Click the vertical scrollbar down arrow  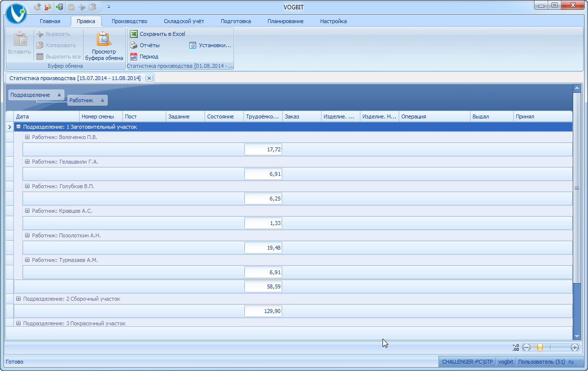coord(577,336)
